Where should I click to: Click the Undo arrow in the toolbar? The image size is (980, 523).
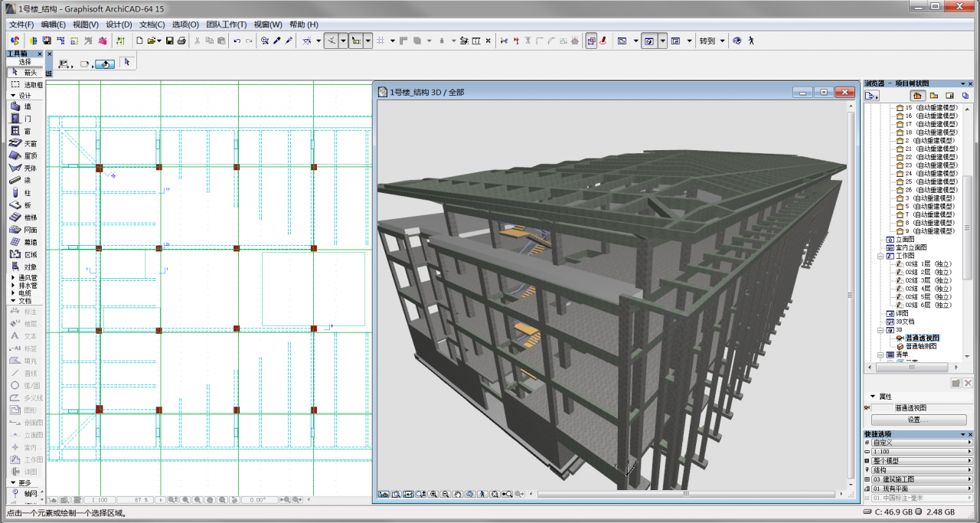237,41
